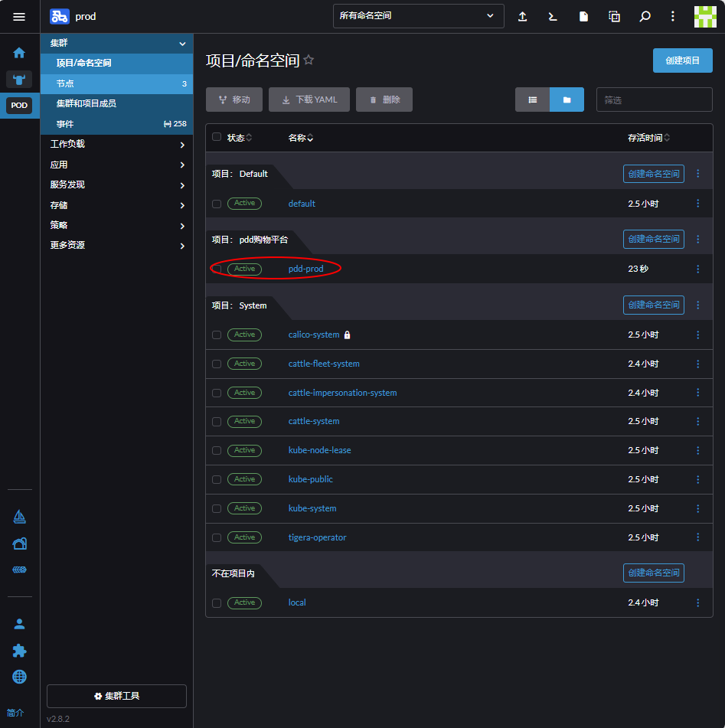Open the 事件 sidebar item
The width and height of the screenshot is (725, 728).
pos(116,124)
